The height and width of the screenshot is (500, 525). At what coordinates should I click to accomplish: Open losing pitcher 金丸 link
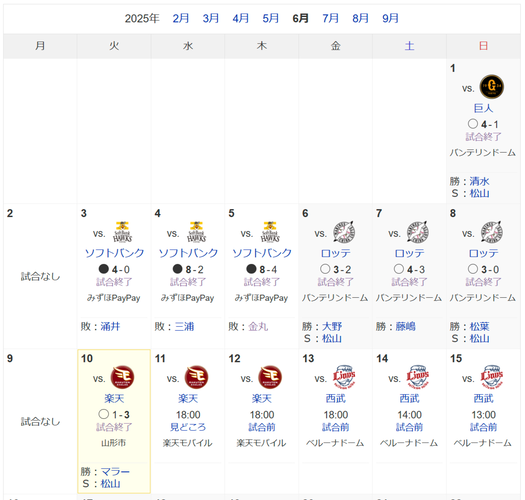(x=258, y=327)
